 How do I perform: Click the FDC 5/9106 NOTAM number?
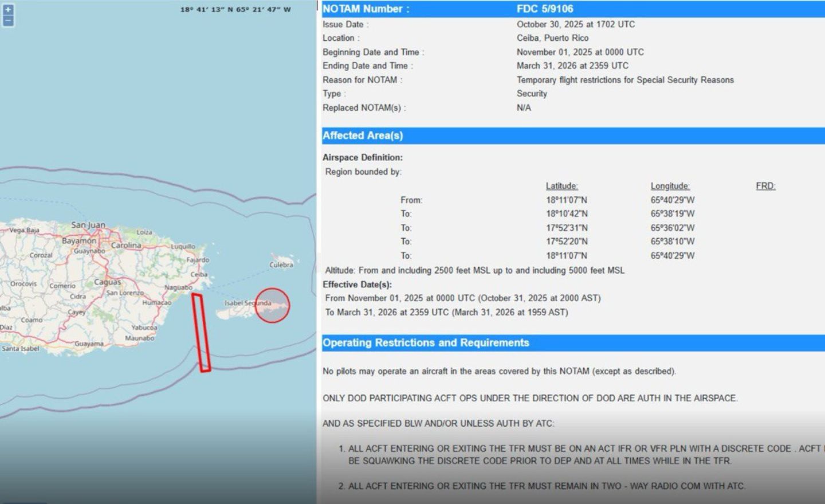[544, 9]
